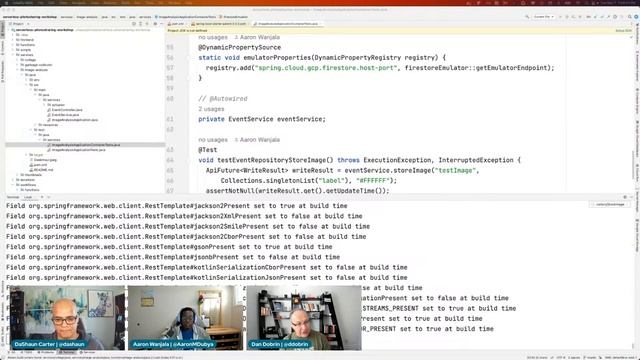This screenshot has height=360, width=640.
Task: Expand the garbage-collector folder
Action: (18, 65)
